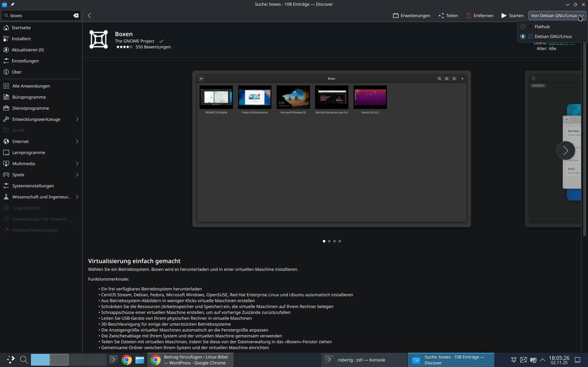Expand the Entwicklungswerkzeuge category
The image size is (588, 367).
click(77, 119)
